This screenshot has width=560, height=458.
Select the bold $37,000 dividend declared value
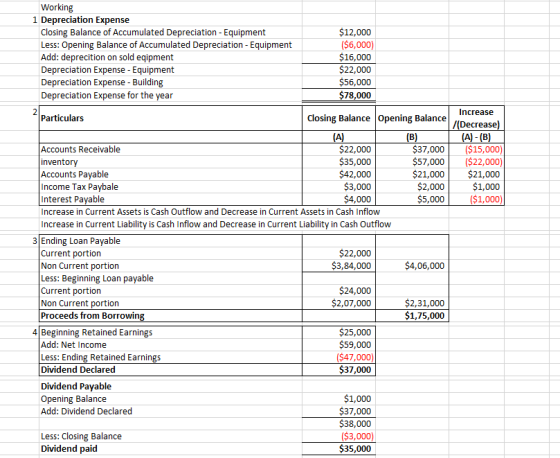[x=355, y=370]
